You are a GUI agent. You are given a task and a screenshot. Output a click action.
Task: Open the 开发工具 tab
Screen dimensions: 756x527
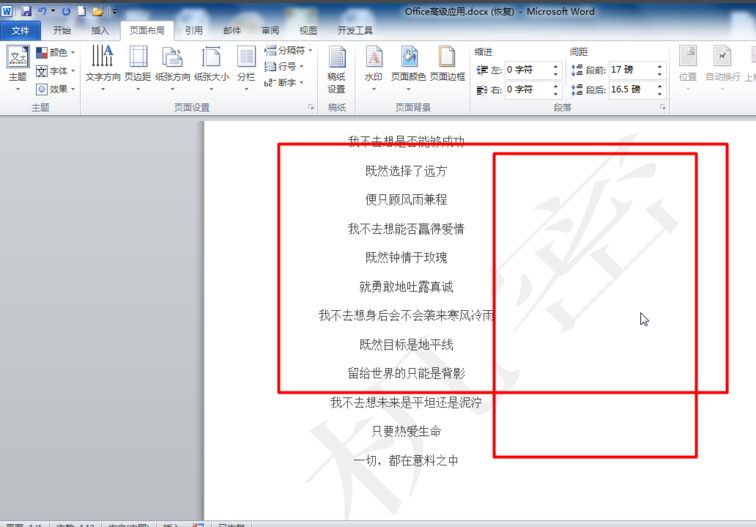tap(355, 30)
